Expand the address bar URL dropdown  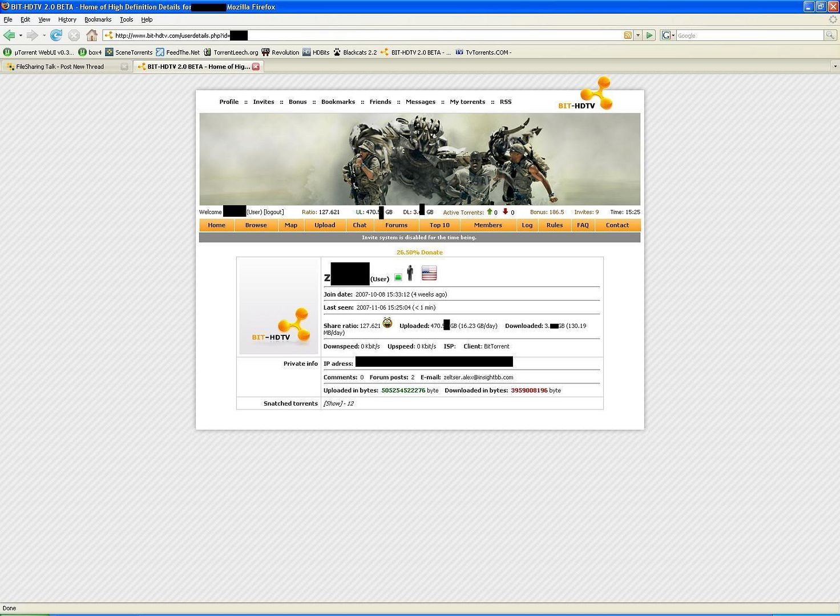pos(638,35)
